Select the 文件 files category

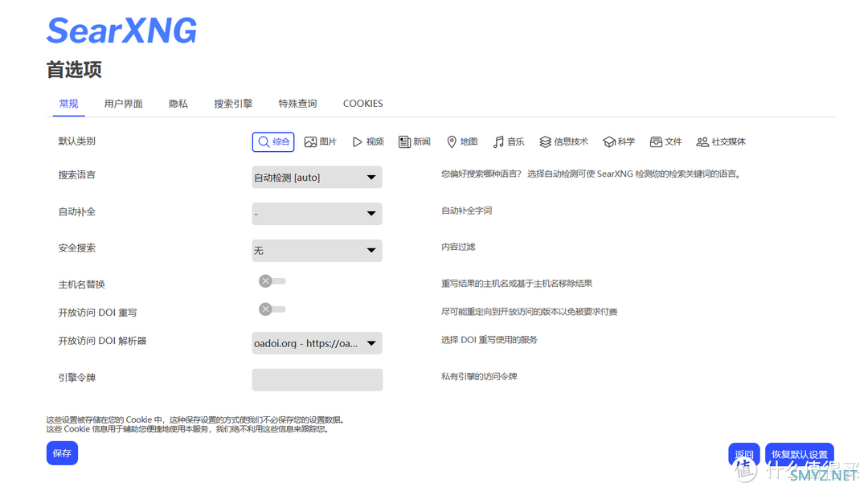coord(666,141)
